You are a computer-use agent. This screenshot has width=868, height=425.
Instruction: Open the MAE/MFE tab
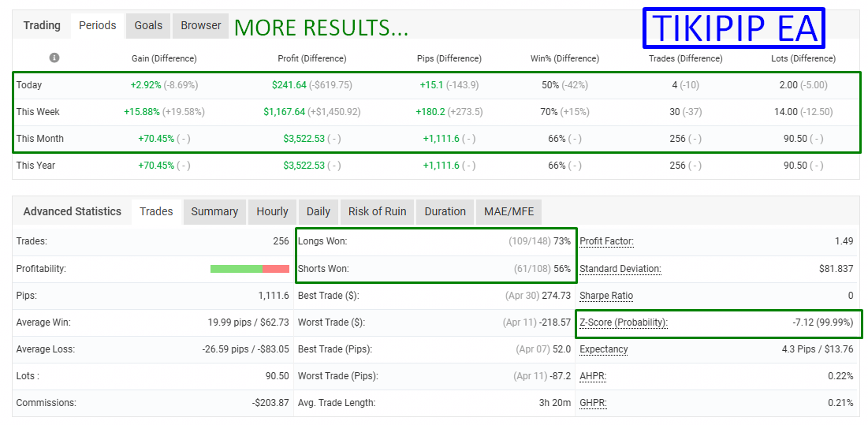coord(509,211)
